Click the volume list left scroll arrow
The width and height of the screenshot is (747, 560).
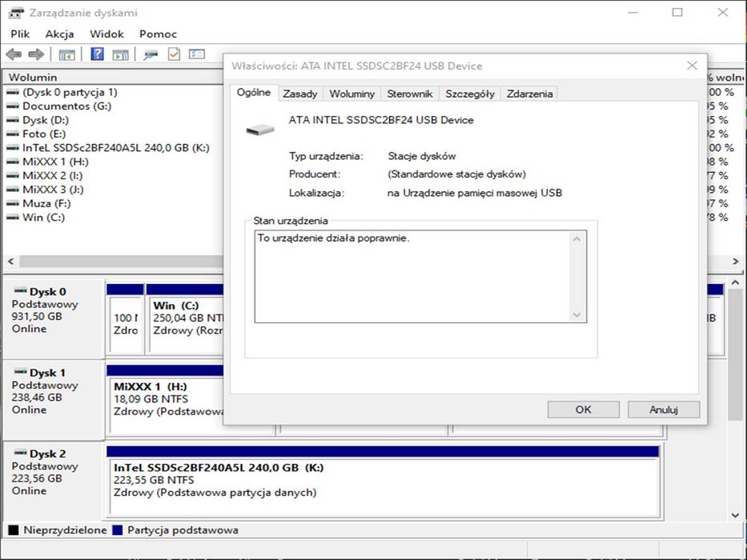point(11,261)
